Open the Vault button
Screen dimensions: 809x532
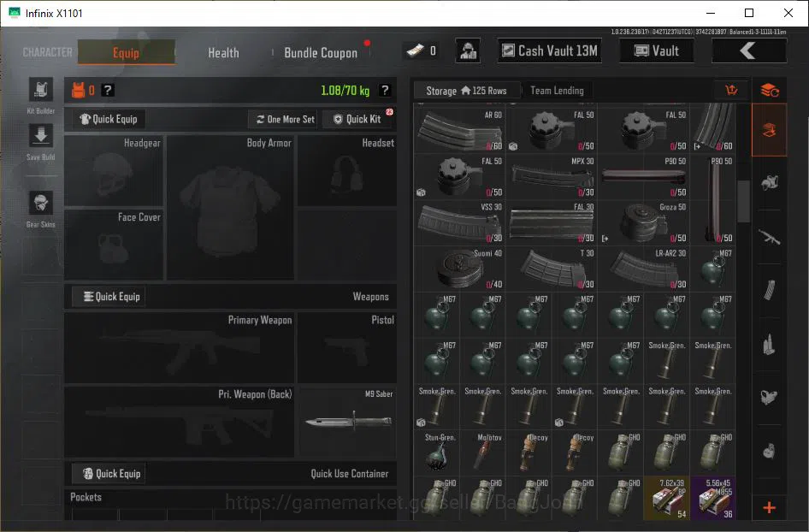tap(656, 50)
